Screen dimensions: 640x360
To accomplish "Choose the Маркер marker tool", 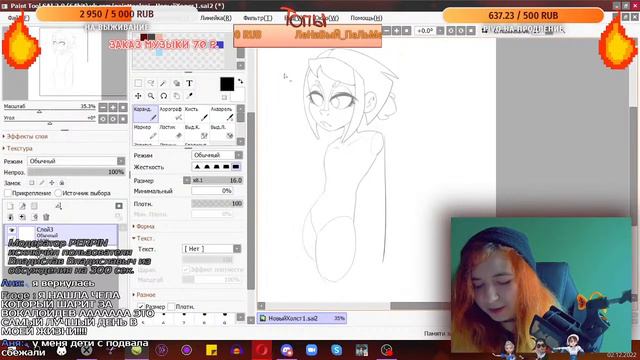I will [x=145, y=132].
